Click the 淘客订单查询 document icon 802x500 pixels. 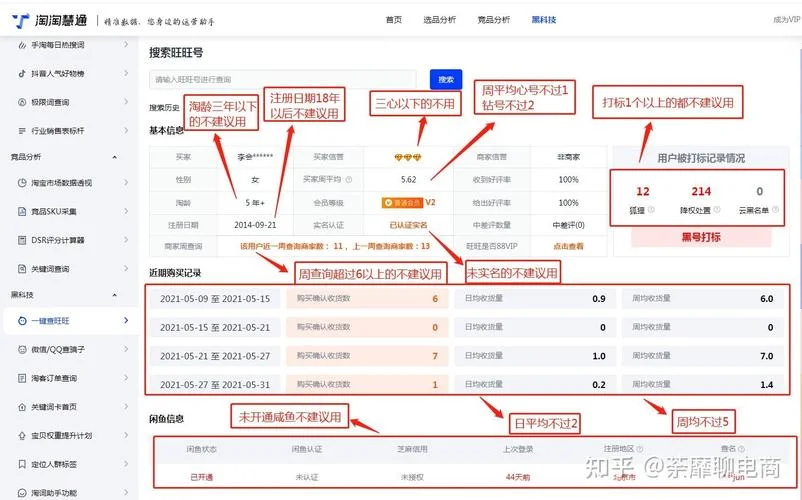pos(22,378)
